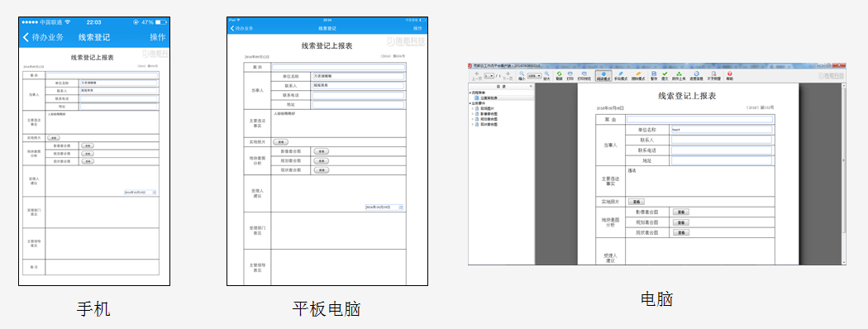Tap 操作 in the phone header

tap(157, 37)
